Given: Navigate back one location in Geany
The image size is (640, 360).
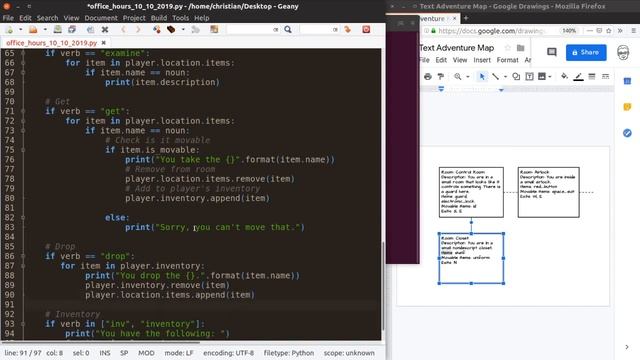Looking at the screenshot, I should [x=123, y=29].
